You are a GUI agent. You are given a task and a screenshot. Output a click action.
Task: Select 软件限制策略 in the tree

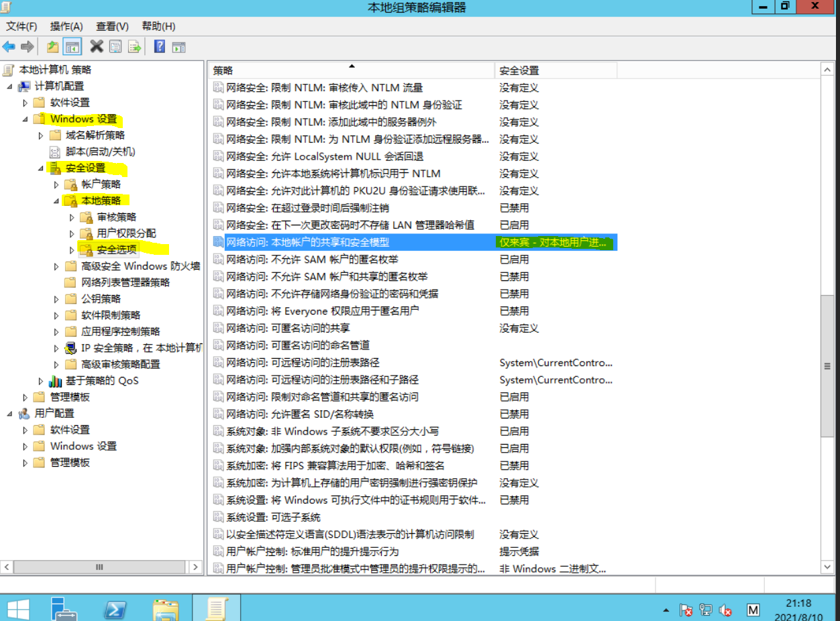pyautogui.click(x=111, y=315)
